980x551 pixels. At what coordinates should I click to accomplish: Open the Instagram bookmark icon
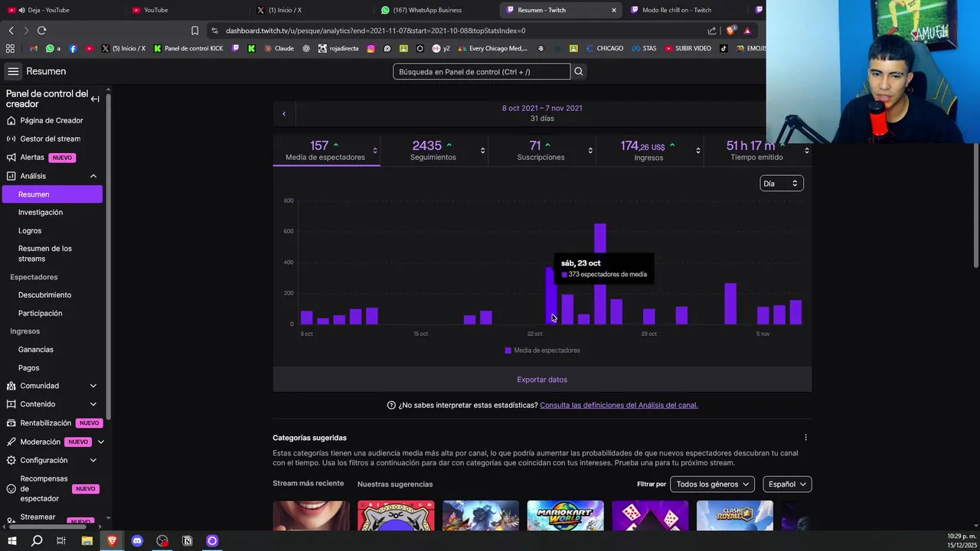coord(371,48)
